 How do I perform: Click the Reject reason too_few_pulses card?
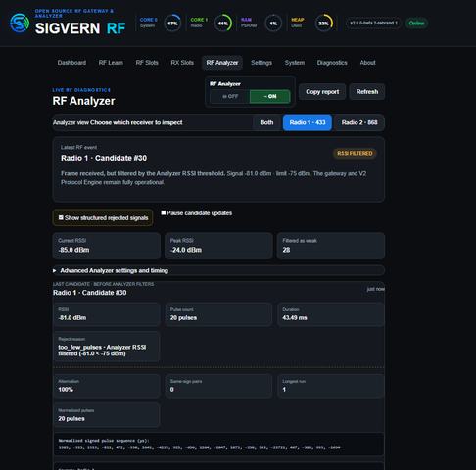coord(107,348)
